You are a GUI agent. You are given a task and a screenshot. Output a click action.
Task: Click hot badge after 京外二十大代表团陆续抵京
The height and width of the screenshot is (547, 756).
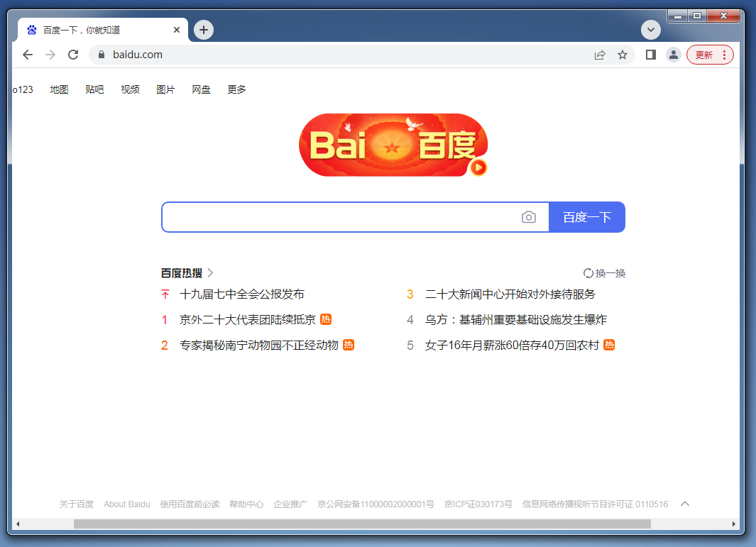coord(326,319)
